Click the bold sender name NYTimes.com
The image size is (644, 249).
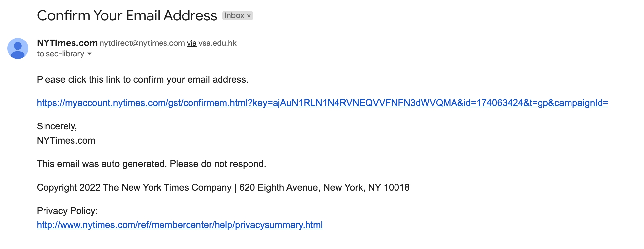67,43
